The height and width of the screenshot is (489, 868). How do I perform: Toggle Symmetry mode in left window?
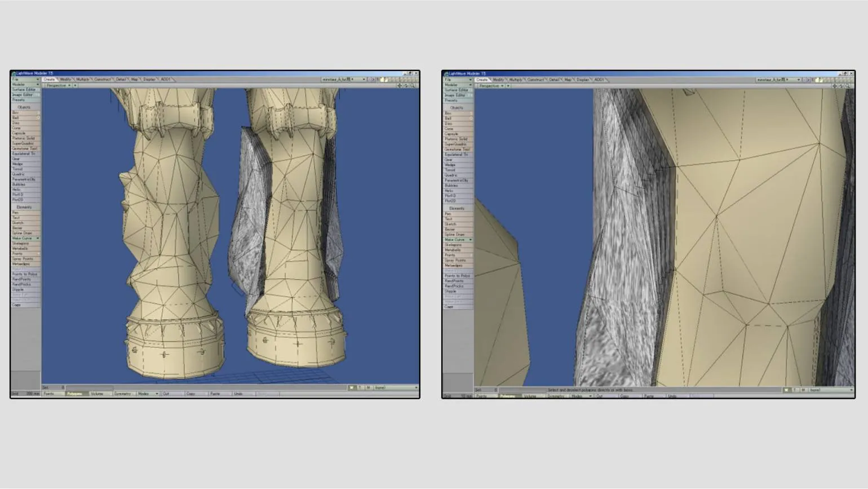point(123,394)
